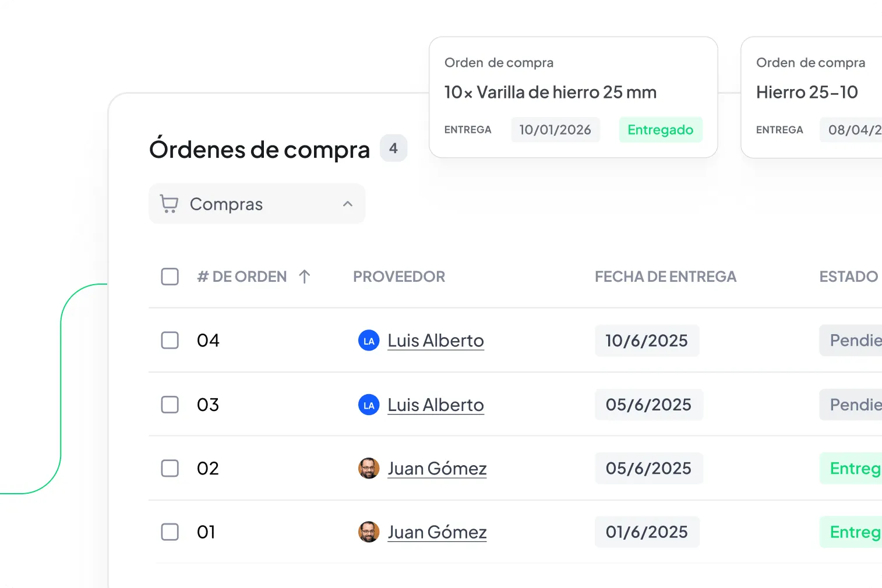This screenshot has height=588, width=882.
Task: Click the delivery date 10/01/2026 on the card
Action: [x=555, y=129]
